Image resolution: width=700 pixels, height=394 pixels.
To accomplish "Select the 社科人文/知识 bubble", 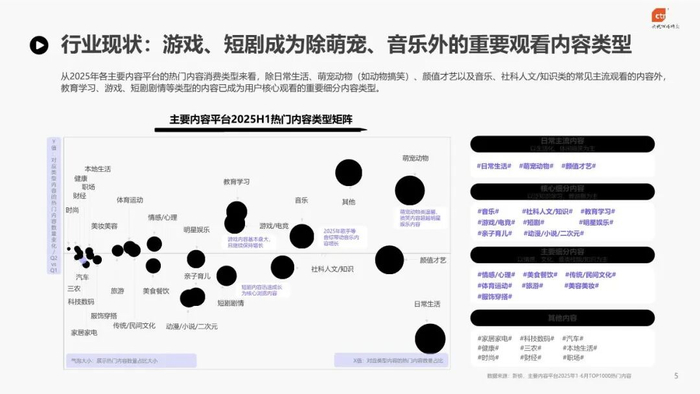I will point(283,267).
